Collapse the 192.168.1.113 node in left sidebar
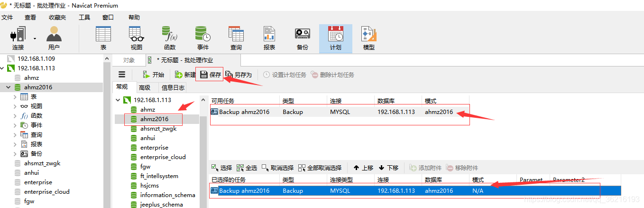Image resolution: width=644 pixels, height=208 pixels. coord(3,68)
